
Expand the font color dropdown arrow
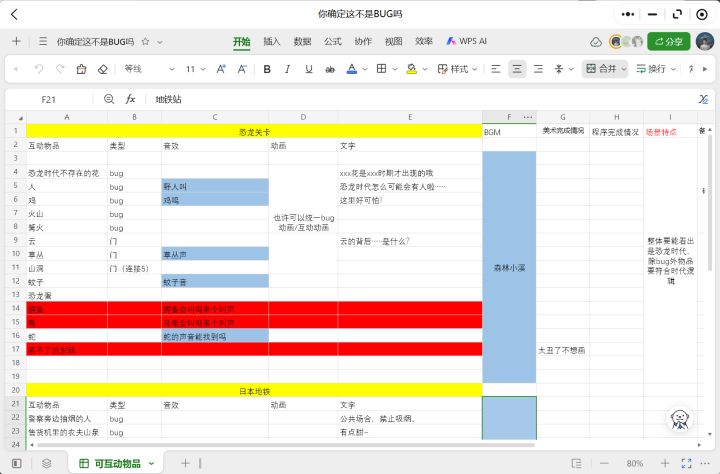pyautogui.click(x=365, y=69)
